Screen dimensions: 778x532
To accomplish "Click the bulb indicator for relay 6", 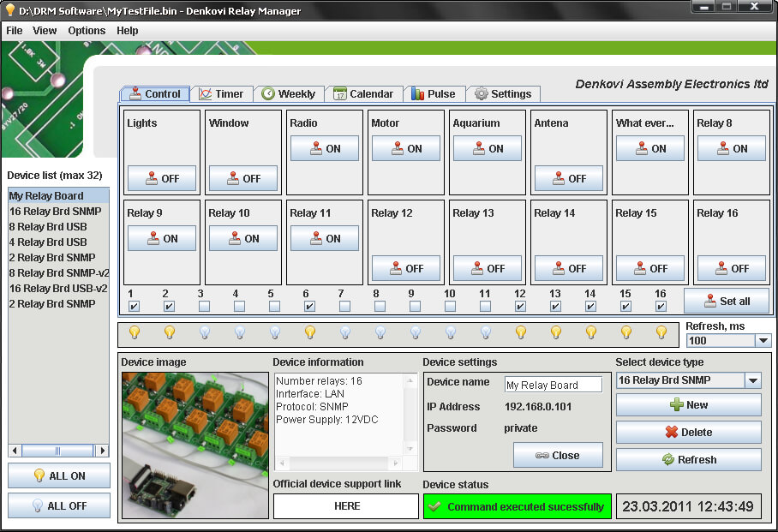I will click(x=310, y=332).
